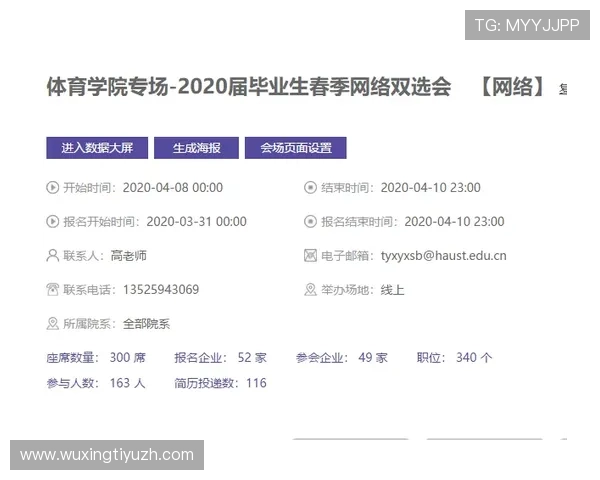Click the 座席数量 label
Image resolution: width=600 pixels, height=480 pixels.
pyautogui.click(x=70, y=358)
